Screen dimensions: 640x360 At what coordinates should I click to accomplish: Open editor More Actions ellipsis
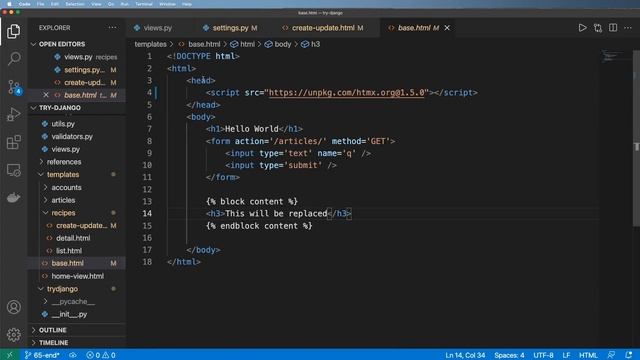(x=628, y=28)
